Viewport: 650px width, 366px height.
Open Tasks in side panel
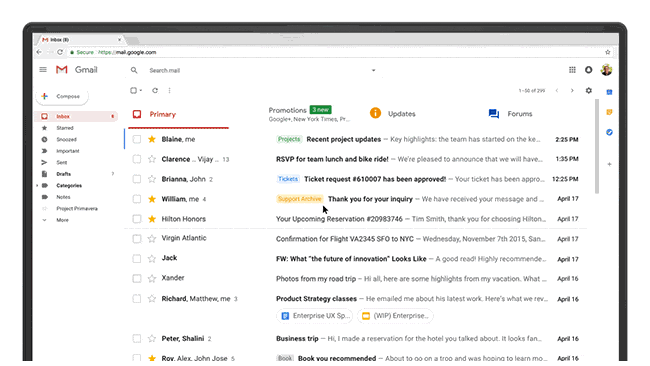tap(609, 132)
